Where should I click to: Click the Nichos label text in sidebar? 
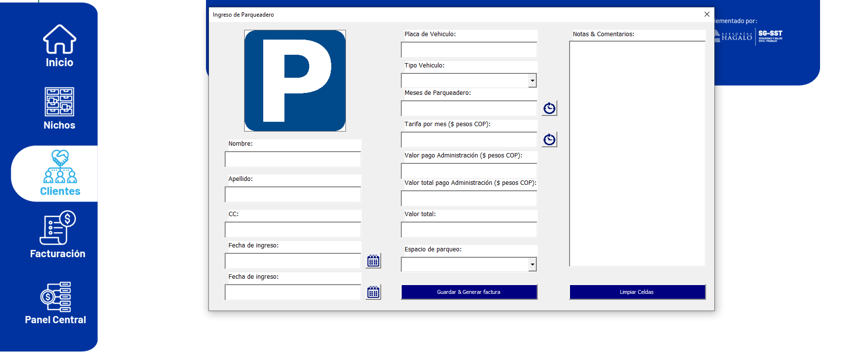(60, 125)
